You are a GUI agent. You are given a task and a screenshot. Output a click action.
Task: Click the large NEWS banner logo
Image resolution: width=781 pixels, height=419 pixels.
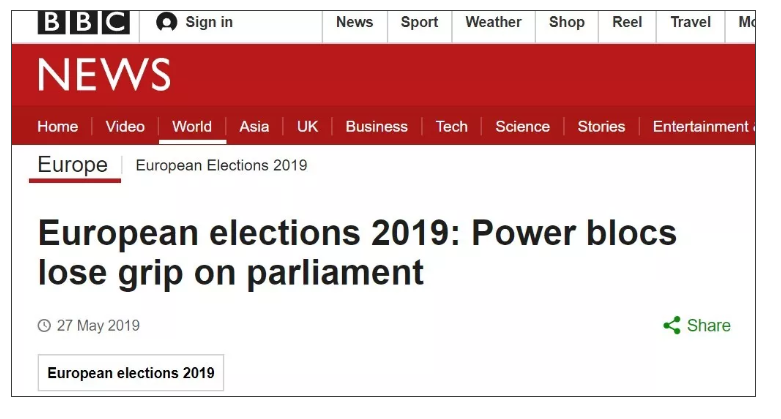coord(104,76)
